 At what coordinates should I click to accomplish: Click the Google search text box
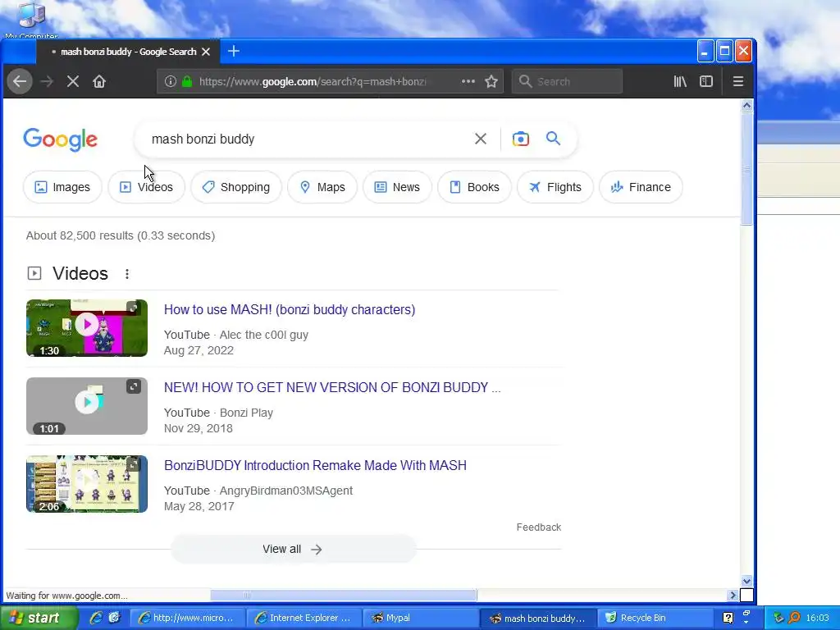coord(308,139)
